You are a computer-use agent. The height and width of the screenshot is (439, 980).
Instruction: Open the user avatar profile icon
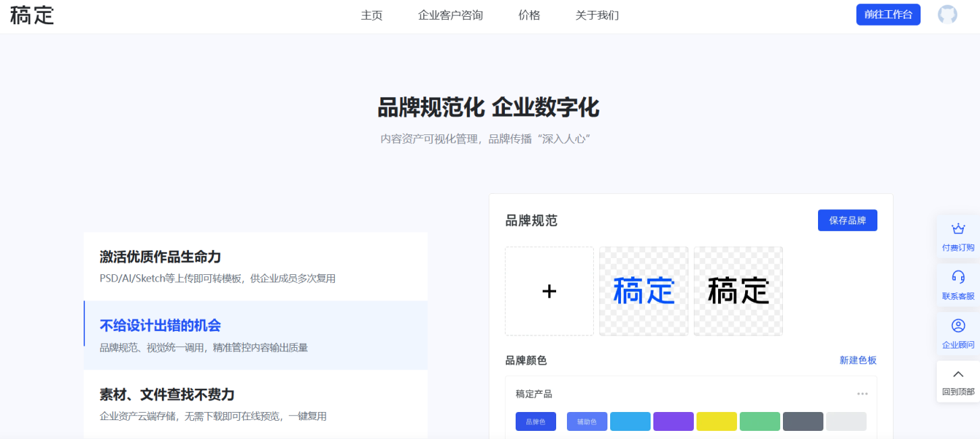point(947,15)
